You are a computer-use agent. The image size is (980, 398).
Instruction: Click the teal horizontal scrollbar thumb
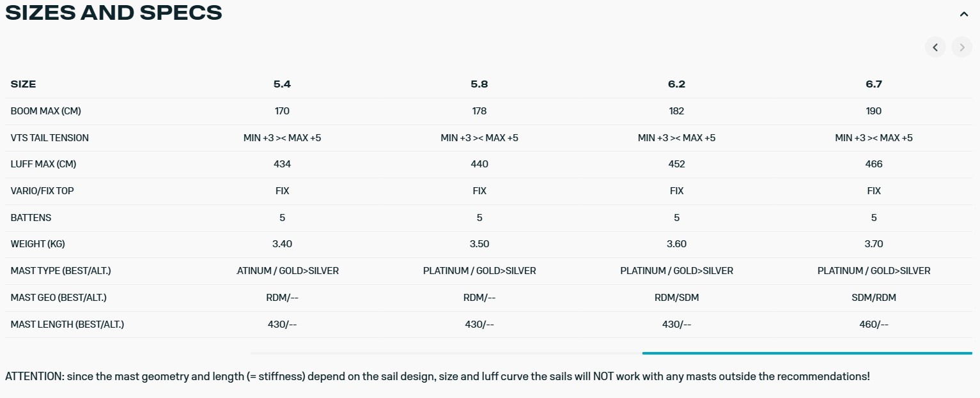[807, 353]
